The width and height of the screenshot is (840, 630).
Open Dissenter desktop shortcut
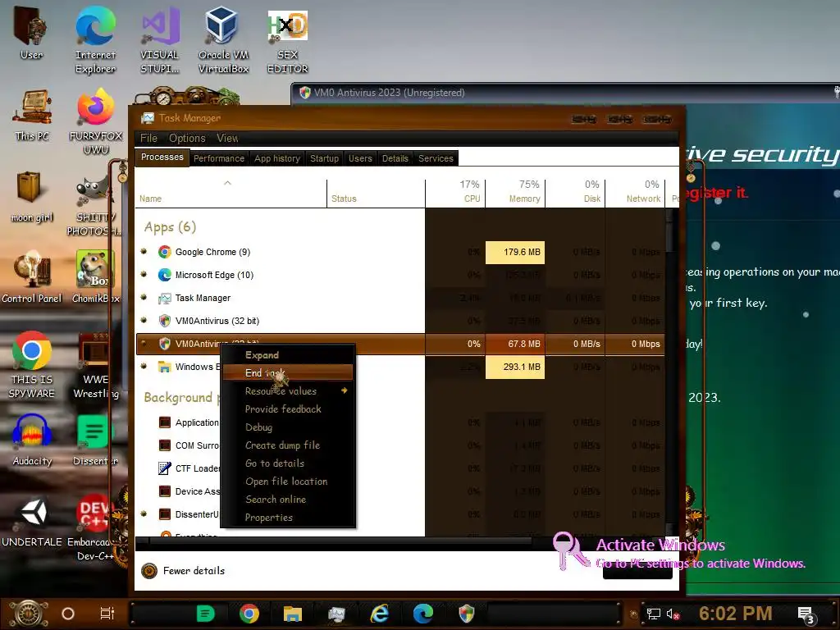click(95, 441)
